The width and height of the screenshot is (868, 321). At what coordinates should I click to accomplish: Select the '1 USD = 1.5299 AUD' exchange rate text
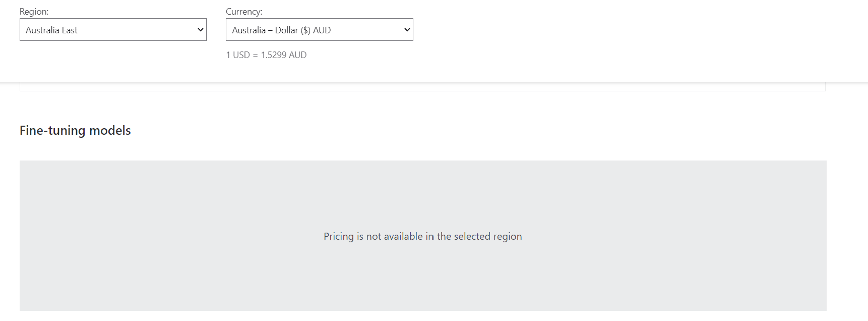pos(266,55)
